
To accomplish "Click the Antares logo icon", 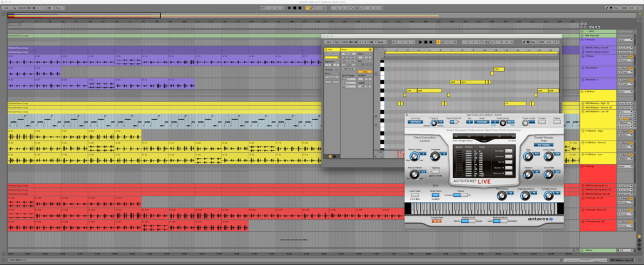I will point(551,219).
